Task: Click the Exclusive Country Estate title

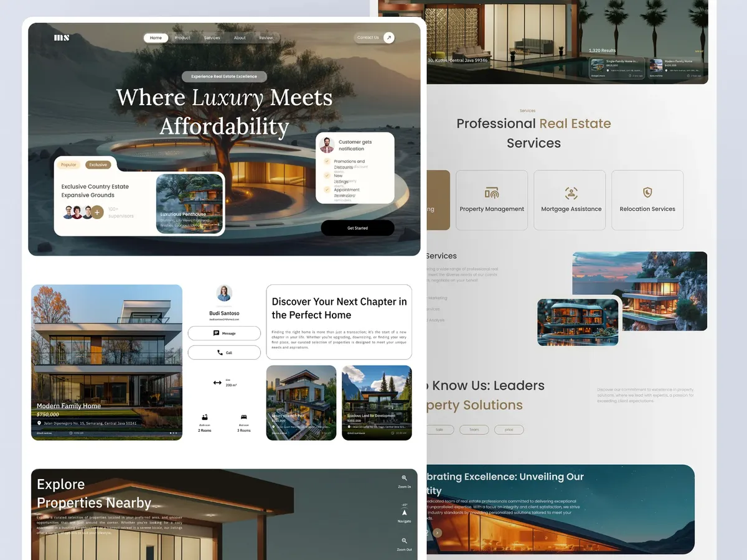Action: (95, 190)
